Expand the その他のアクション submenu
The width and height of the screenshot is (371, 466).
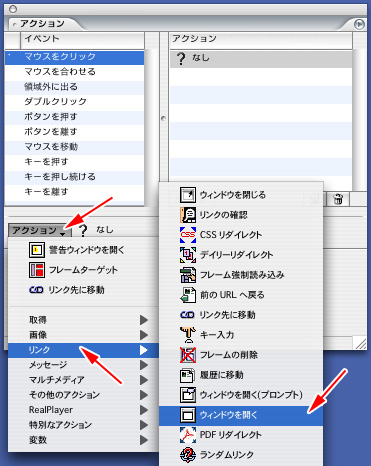[x=83, y=395]
